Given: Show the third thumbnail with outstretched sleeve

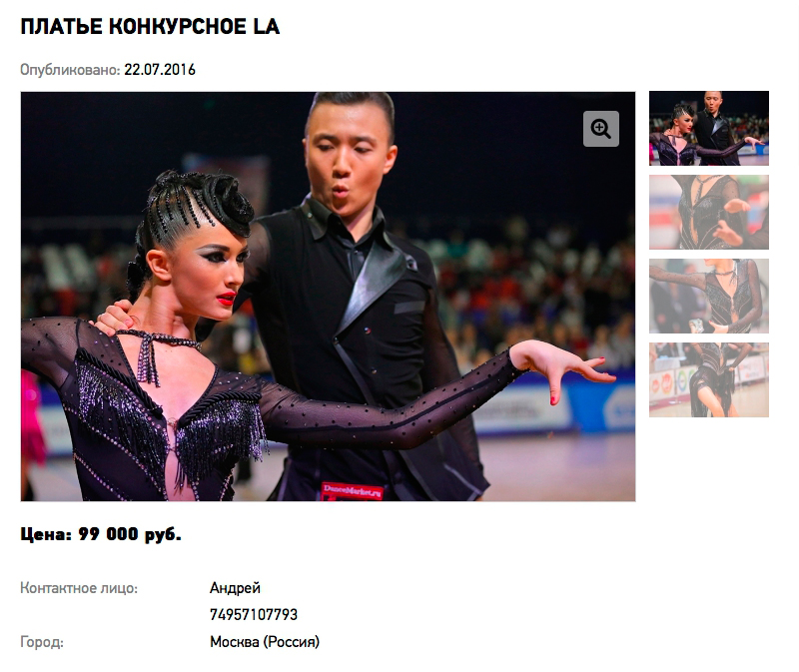Looking at the screenshot, I should [709, 296].
